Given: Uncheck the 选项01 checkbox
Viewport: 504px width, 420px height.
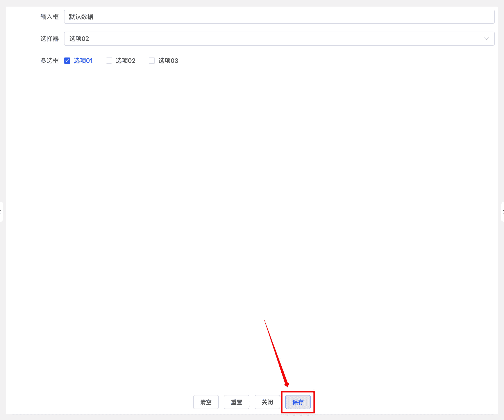Looking at the screenshot, I should point(67,61).
